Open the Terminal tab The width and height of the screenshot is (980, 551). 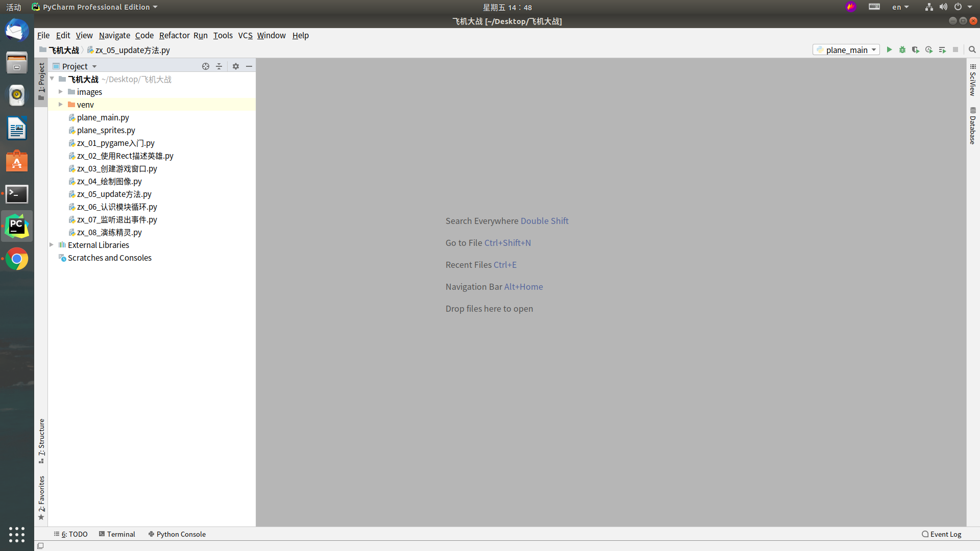[117, 534]
